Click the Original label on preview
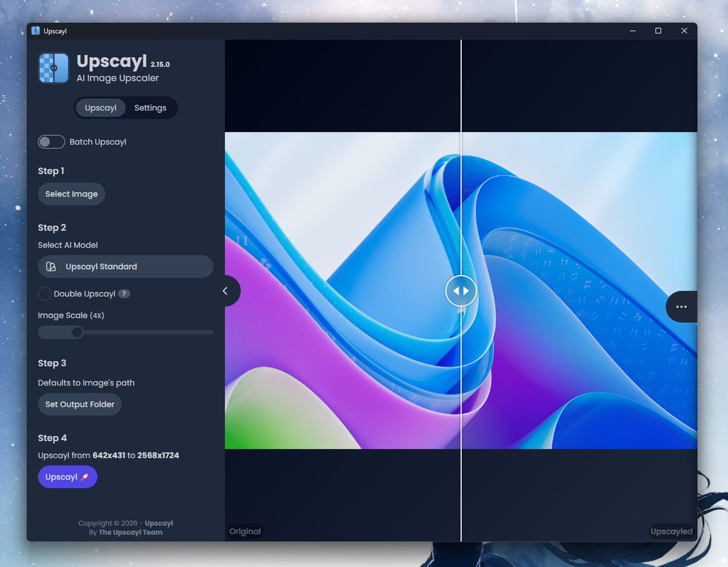Viewport: 728px width, 567px height. [245, 531]
